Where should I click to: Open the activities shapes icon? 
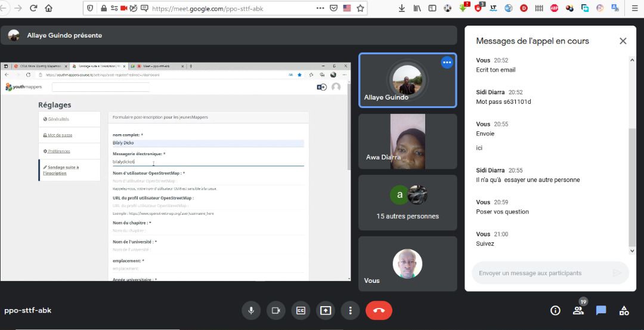624,311
